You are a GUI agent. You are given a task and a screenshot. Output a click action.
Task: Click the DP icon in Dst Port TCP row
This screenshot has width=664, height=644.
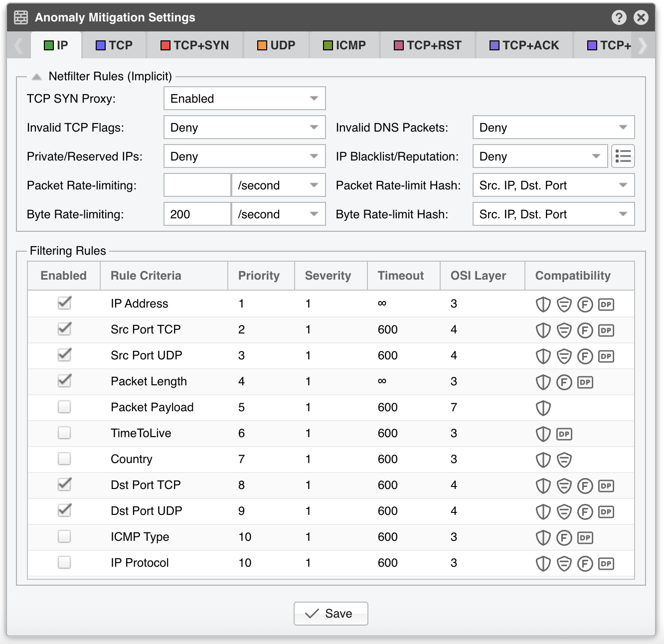click(606, 485)
